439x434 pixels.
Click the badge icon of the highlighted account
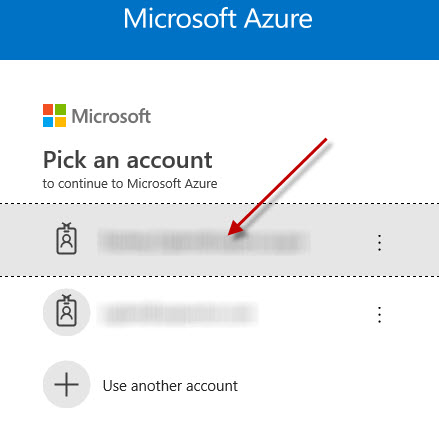click(x=66, y=239)
